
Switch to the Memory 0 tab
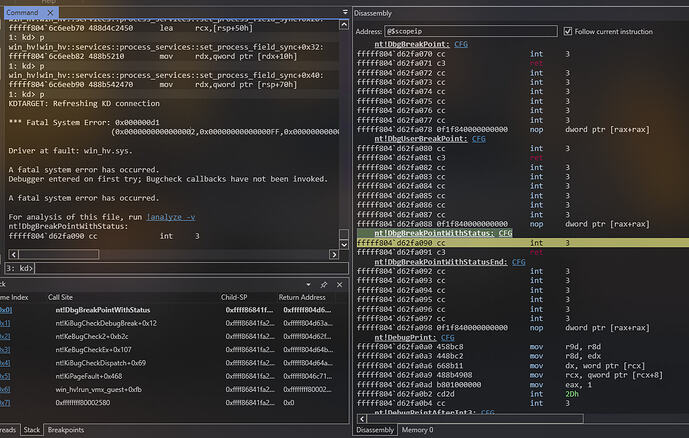click(416, 430)
